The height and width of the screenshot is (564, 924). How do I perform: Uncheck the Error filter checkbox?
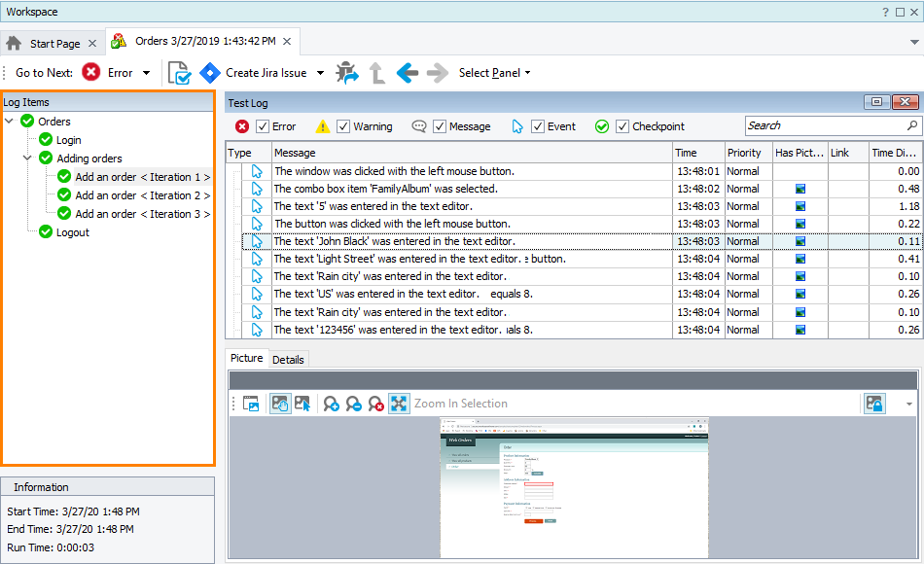pyautogui.click(x=263, y=126)
